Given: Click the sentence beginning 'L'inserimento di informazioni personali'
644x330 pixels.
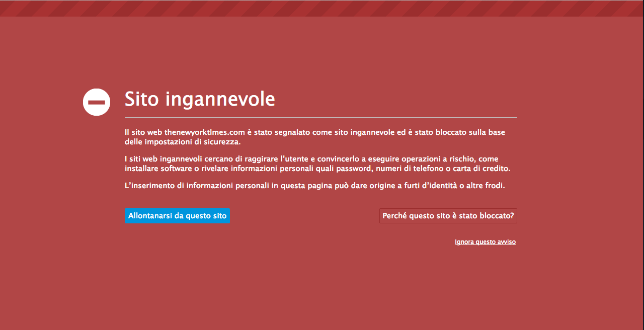Looking at the screenshot, I should pyautogui.click(x=314, y=186).
